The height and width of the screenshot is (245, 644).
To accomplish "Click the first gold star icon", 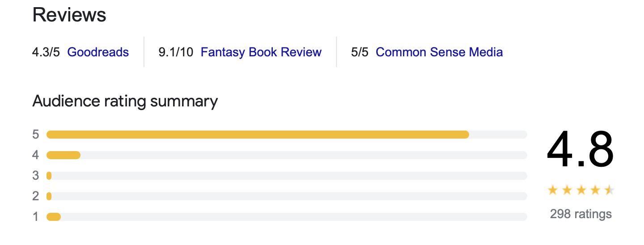I will [553, 190].
